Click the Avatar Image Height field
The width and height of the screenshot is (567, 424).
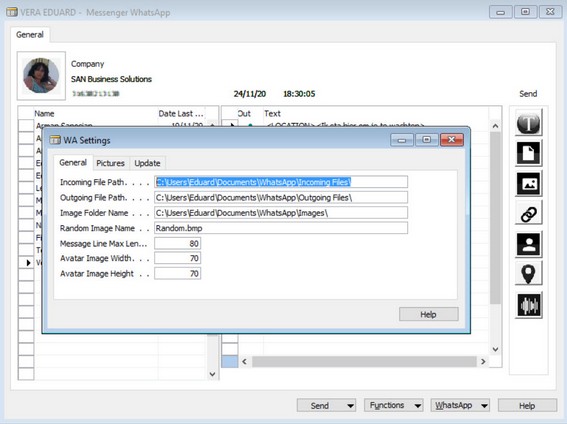(x=178, y=273)
